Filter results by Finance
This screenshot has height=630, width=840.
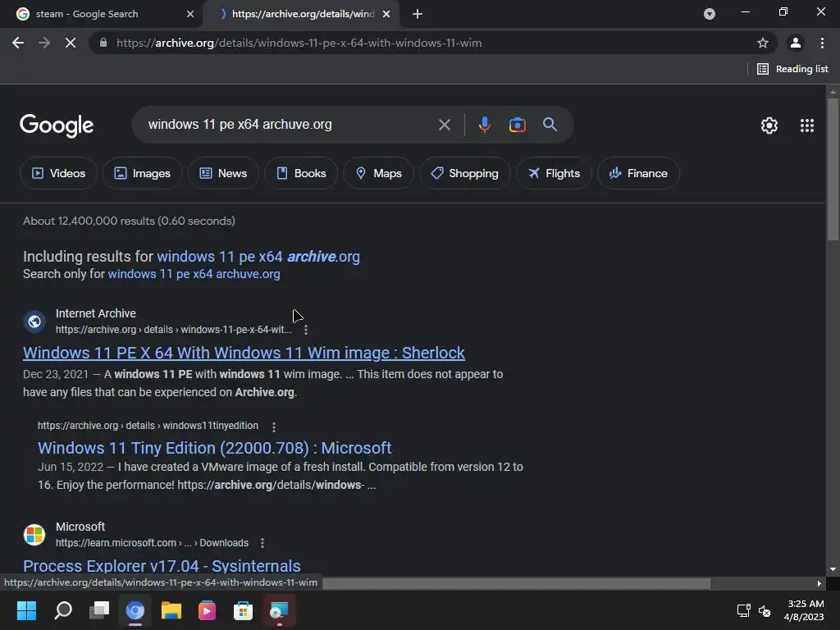coord(638,173)
